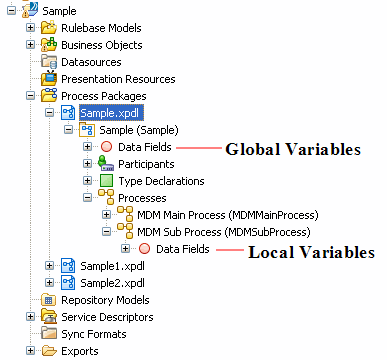
Task: Expand the Participants node
Action: pos(87,164)
